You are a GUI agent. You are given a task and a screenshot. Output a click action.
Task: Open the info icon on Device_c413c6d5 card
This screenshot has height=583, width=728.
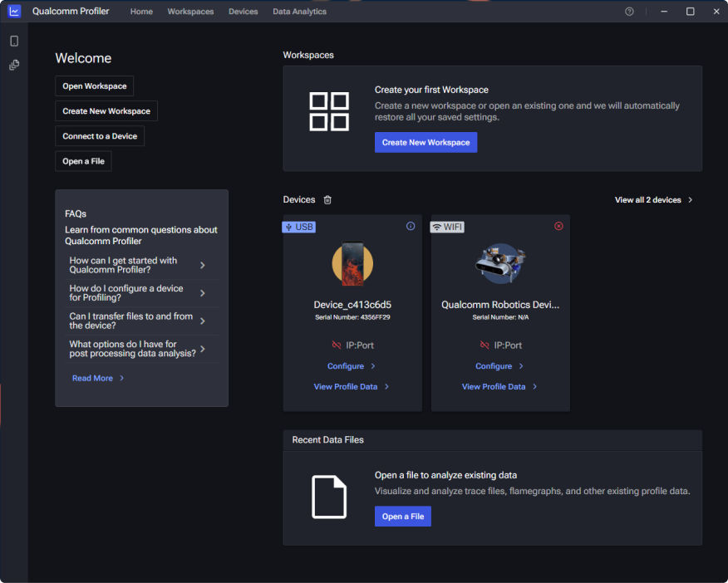point(410,226)
